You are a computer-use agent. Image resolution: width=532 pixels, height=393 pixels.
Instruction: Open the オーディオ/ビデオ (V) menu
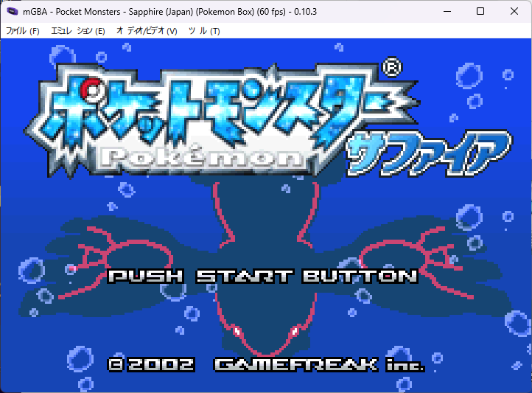point(147,31)
